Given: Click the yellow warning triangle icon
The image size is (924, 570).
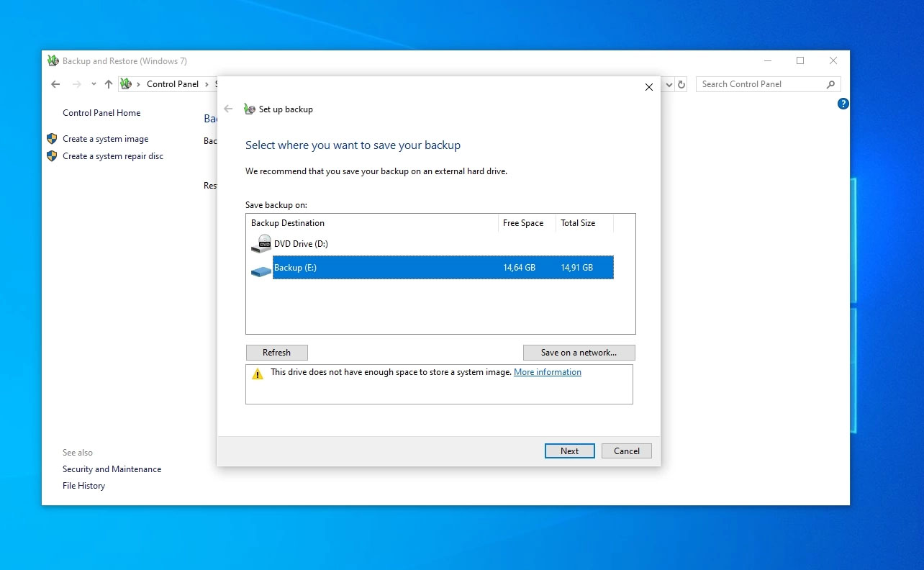Looking at the screenshot, I should click(258, 374).
